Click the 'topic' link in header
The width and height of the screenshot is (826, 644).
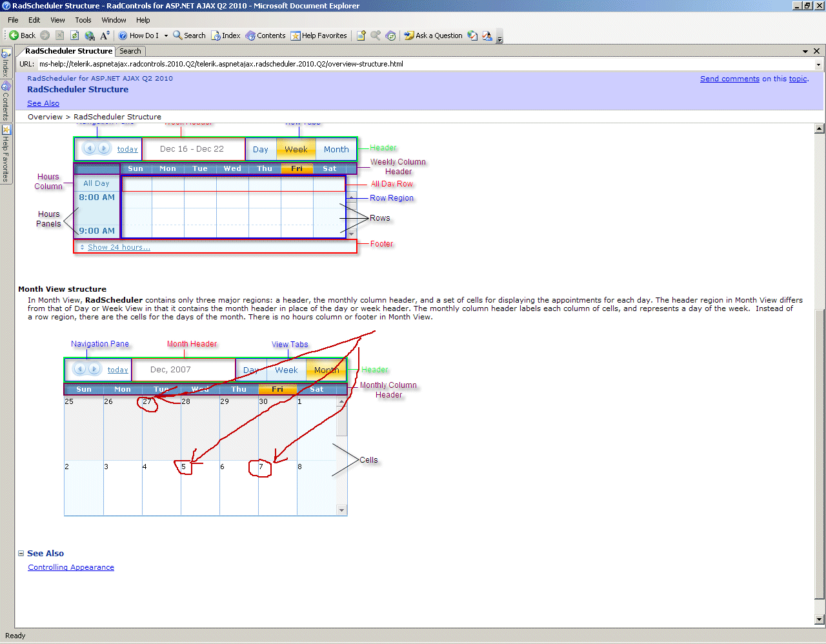[798, 79]
